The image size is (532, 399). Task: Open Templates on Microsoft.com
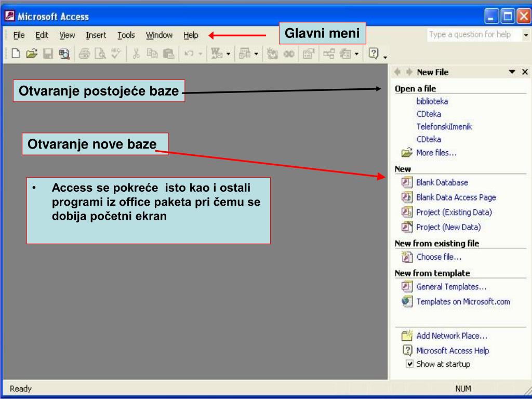coord(463,302)
